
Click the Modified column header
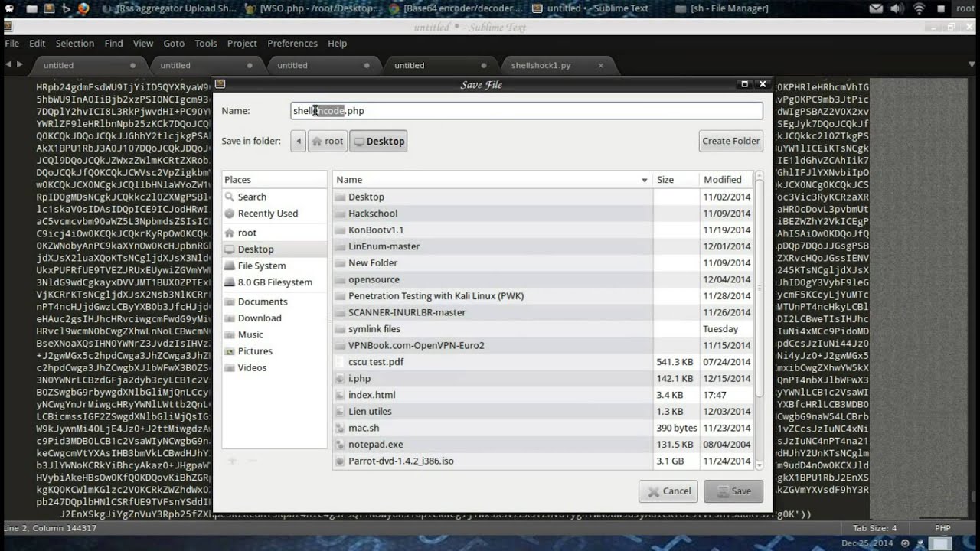(726, 180)
